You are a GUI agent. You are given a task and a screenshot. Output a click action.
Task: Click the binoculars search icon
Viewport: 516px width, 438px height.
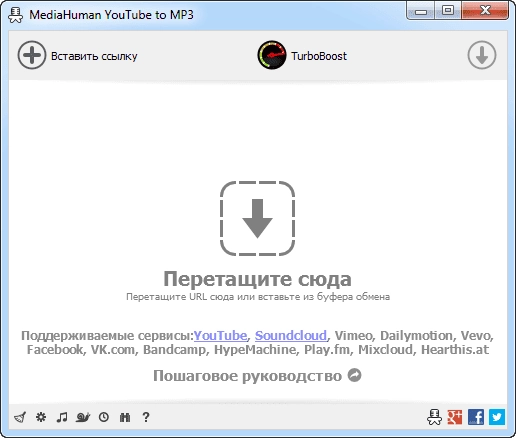coord(125,417)
